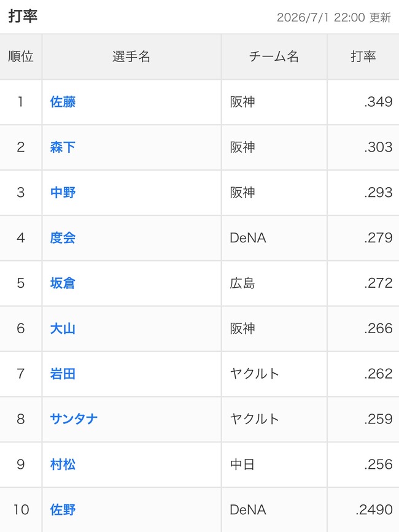
Task: Open player link 佐藤
Action: [63, 102]
